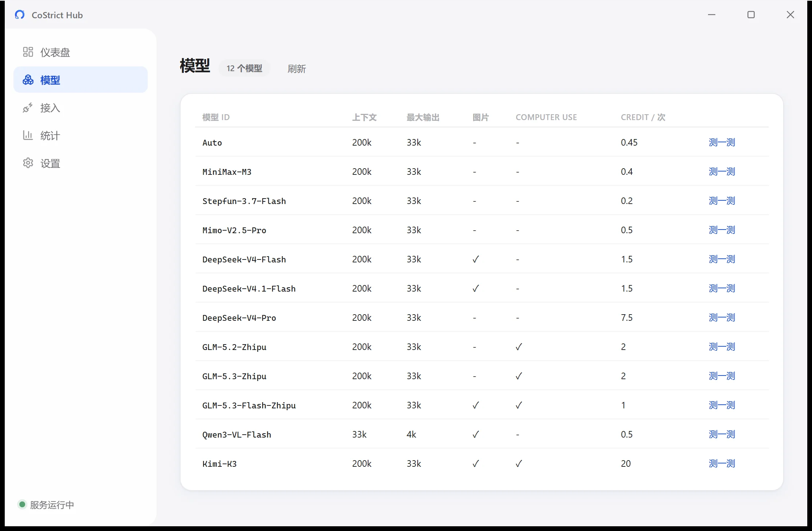812x531 pixels.
Task: Click the DeepSeek-V4-Flash model ID
Action: tap(244, 259)
